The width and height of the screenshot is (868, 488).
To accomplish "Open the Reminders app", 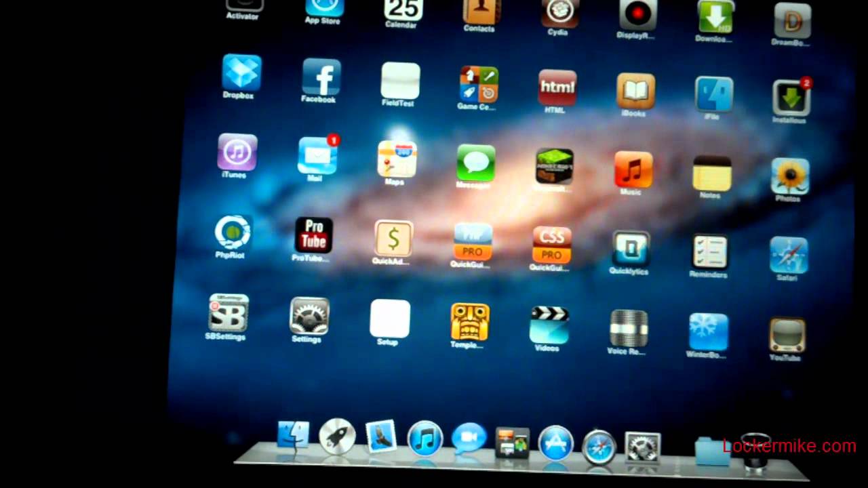I will [709, 252].
